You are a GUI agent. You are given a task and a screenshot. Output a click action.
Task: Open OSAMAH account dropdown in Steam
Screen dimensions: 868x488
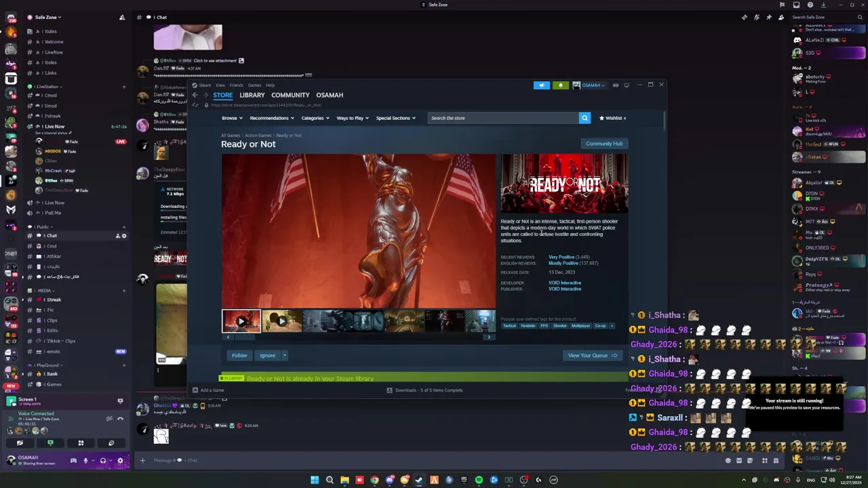(589, 85)
